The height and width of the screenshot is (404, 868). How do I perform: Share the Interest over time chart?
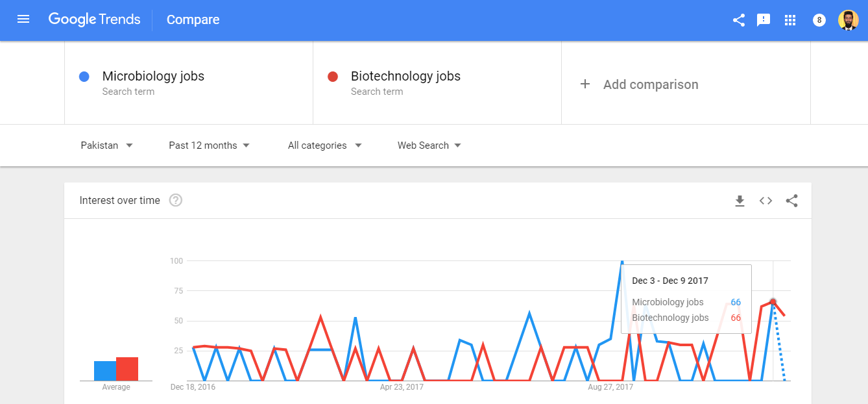tap(791, 201)
